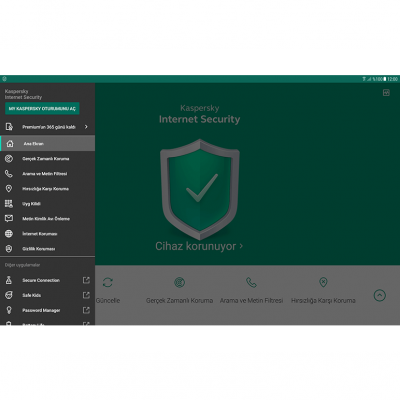Click the reports icon at top right
The image size is (400, 400).
pos(386,93)
